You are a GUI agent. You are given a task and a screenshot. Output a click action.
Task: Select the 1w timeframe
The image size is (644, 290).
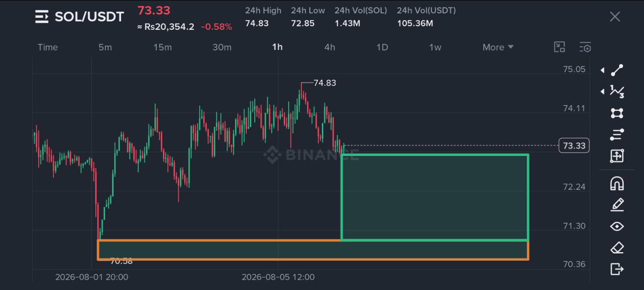pyautogui.click(x=435, y=47)
